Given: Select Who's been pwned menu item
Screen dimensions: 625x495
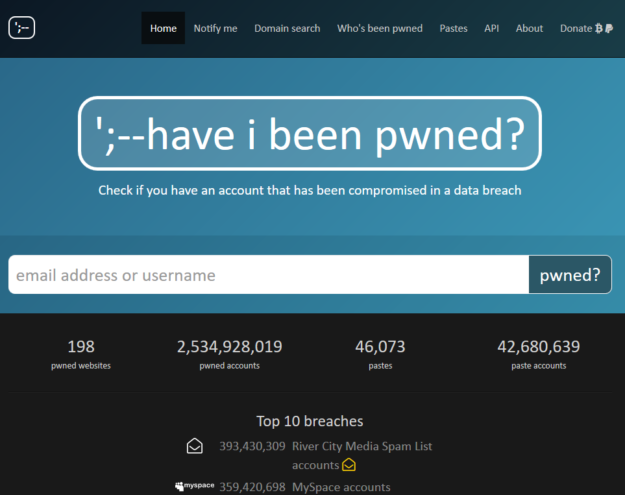Looking at the screenshot, I should point(379,29).
